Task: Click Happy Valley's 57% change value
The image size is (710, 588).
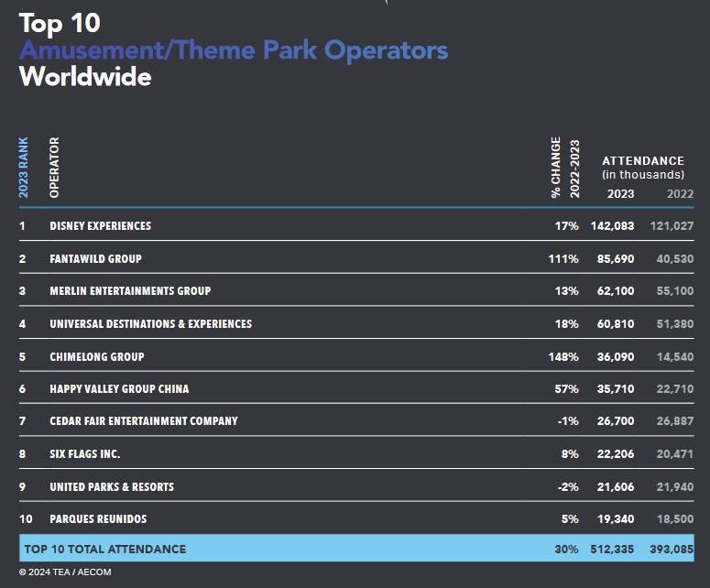Action: coord(566,389)
